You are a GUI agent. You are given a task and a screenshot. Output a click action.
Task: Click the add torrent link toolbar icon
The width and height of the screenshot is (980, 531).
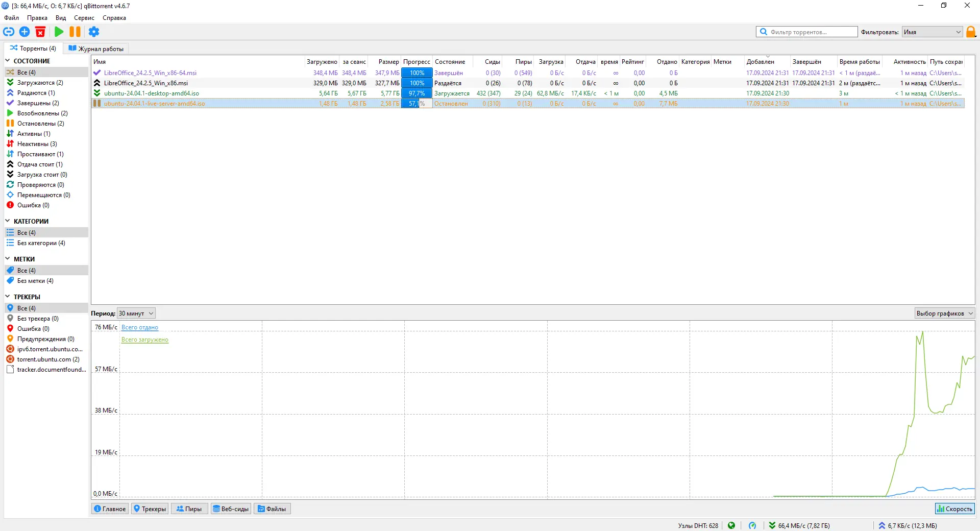coord(9,32)
